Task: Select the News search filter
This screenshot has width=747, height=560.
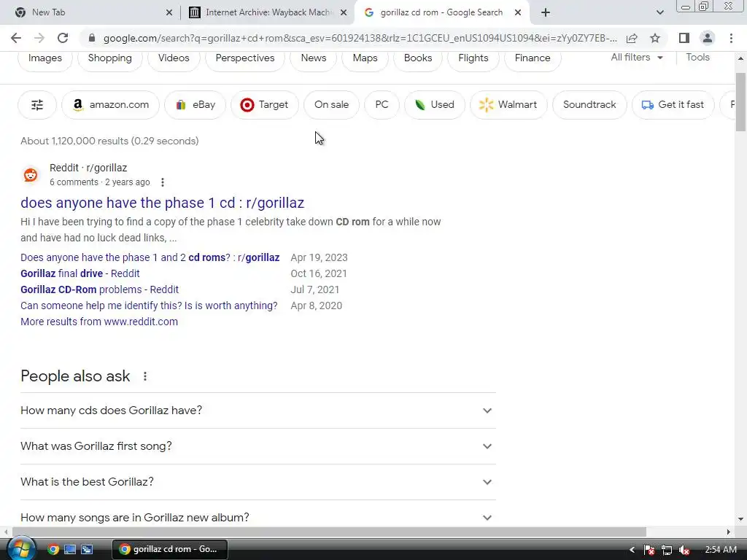Action: coord(314,58)
